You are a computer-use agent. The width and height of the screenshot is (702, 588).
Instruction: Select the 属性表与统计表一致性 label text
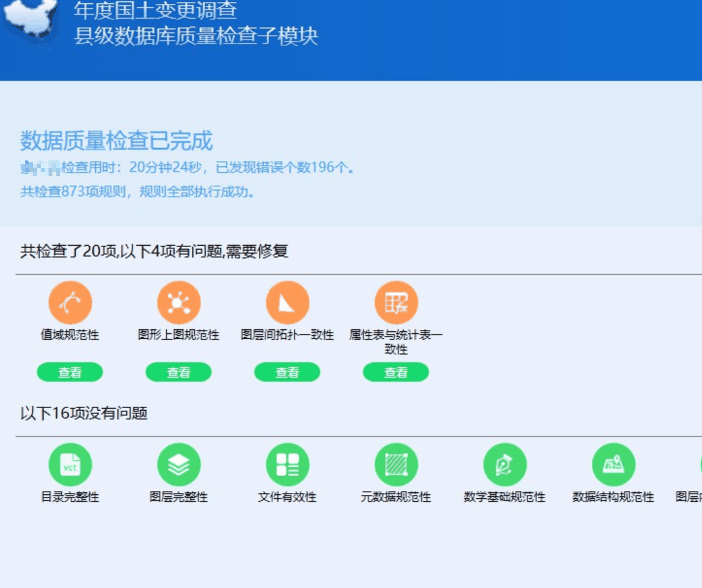[x=396, y=342]
